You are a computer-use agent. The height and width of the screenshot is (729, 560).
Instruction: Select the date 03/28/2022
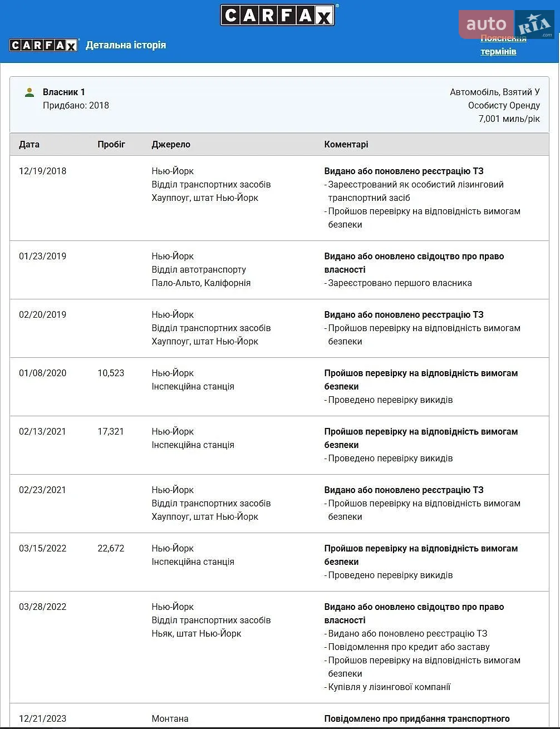[42, 607]
